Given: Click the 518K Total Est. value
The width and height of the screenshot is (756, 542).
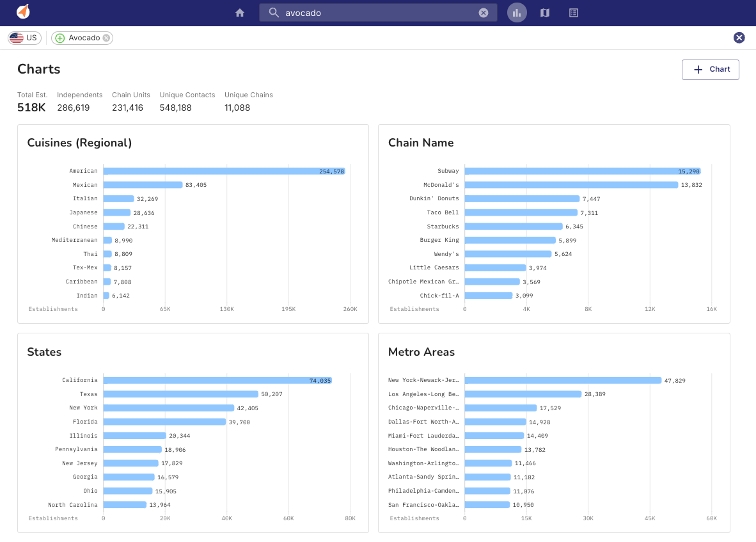Looking at the screenshot, I should (31, 108).
